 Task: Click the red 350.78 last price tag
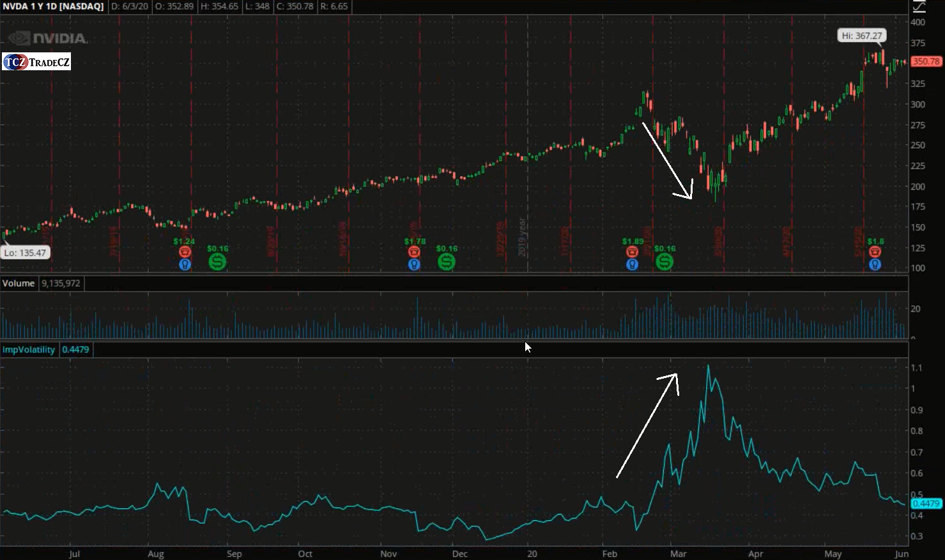(925, 61)
